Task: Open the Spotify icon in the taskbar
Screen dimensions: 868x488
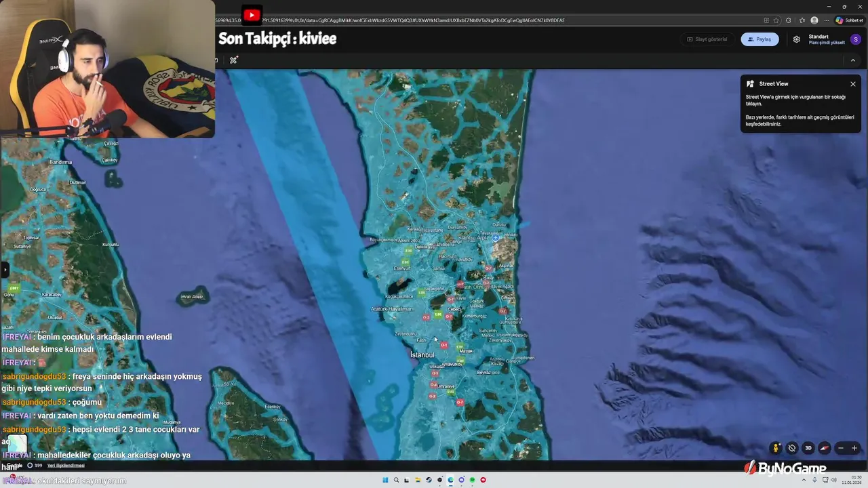Action: tap(472, 480)
